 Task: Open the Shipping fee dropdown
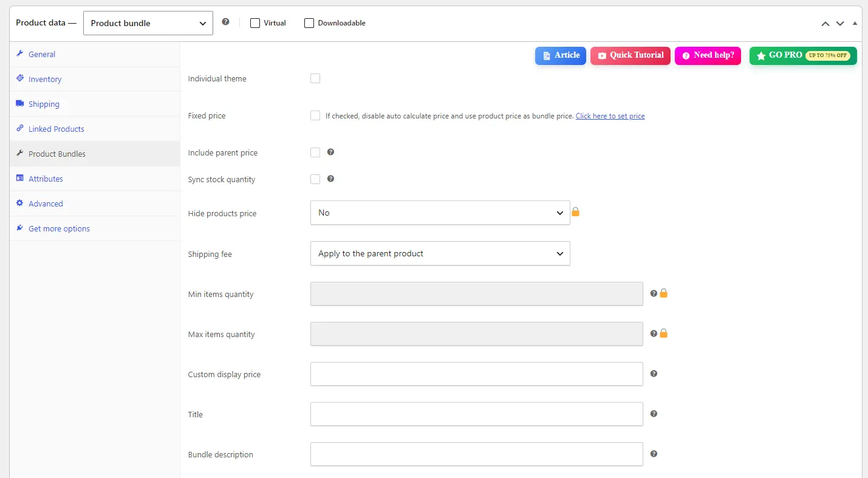coord(440,253)
